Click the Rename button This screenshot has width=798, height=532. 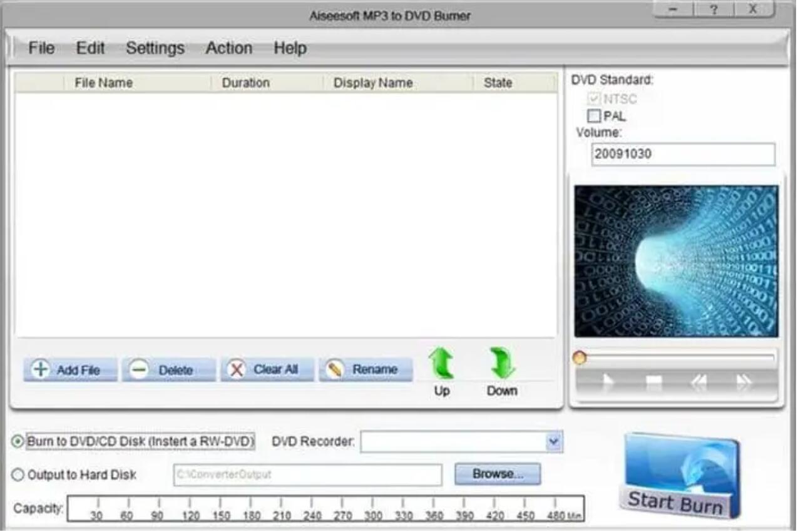366,370
